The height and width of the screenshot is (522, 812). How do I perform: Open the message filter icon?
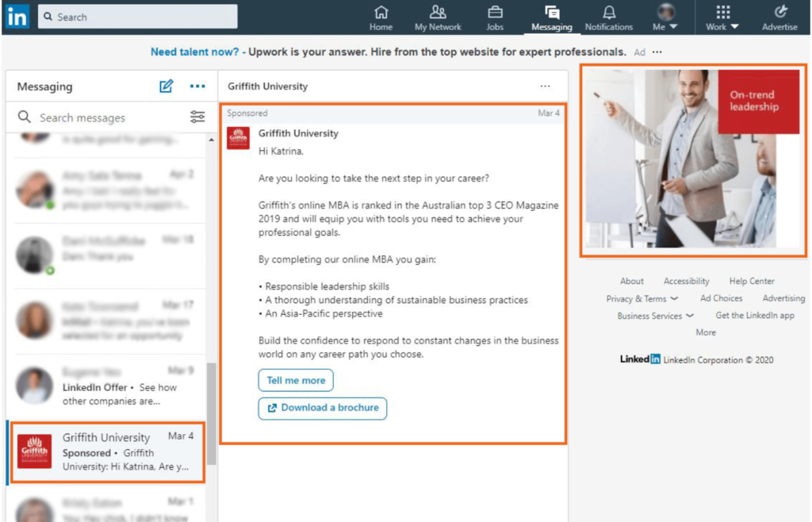tap(197, 117)
